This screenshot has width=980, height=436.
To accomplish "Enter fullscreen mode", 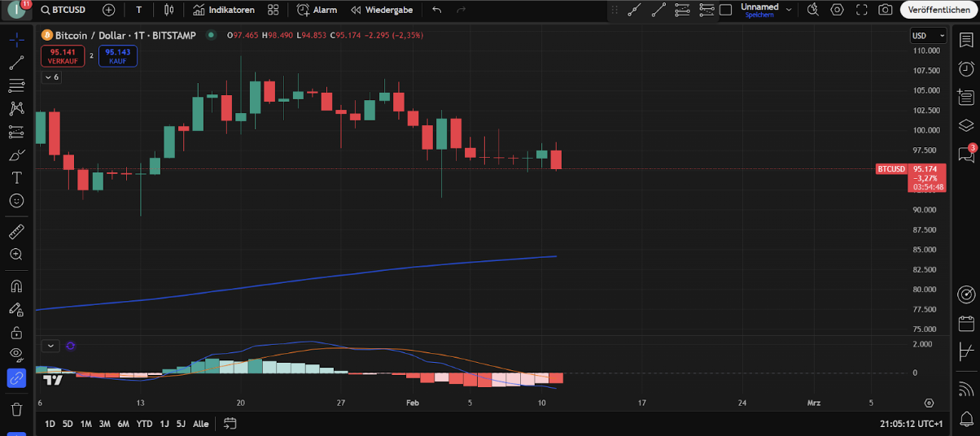I will (862, 10).
